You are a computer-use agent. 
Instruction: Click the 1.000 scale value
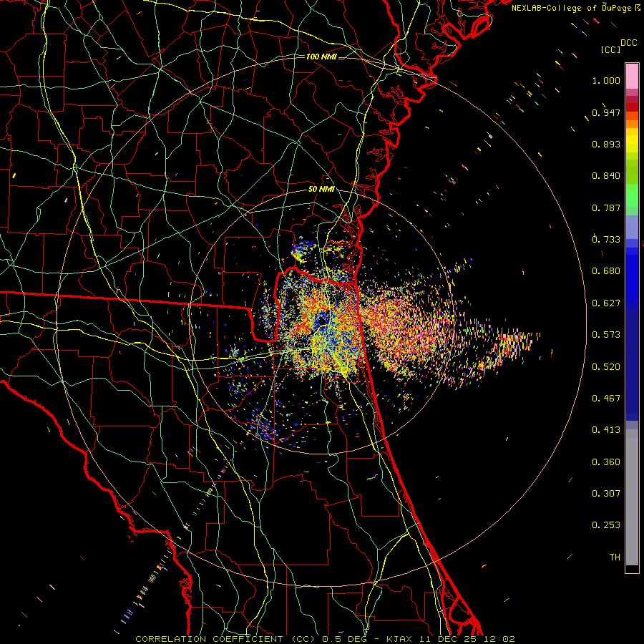pos(606,80)
